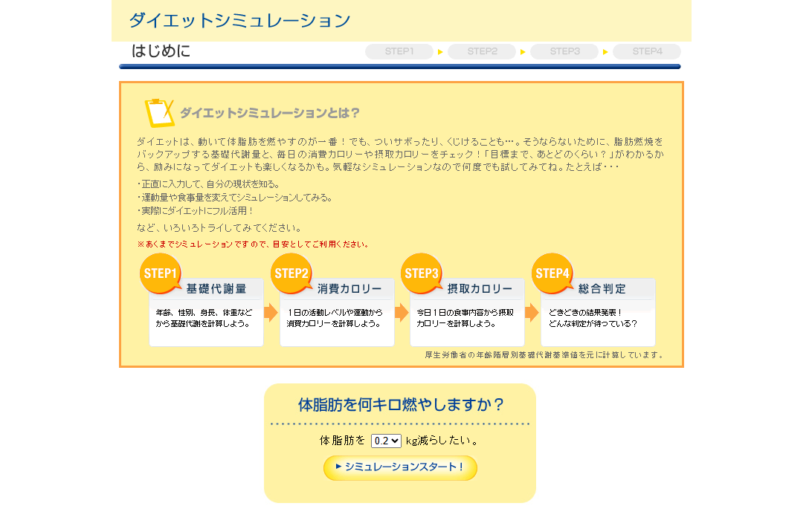Click the orange STEP3 badge
Screen dimensions: 812x506
tap(422, 273)
